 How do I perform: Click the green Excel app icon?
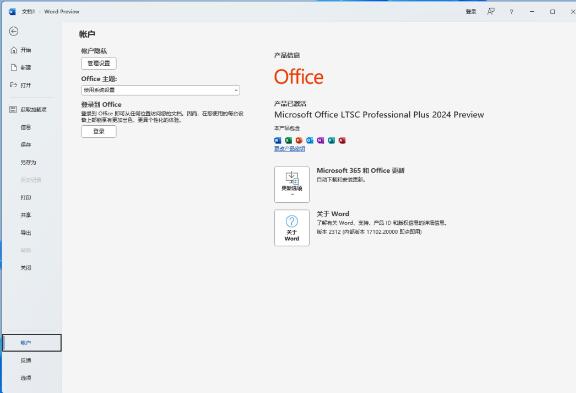pos(288,140)
